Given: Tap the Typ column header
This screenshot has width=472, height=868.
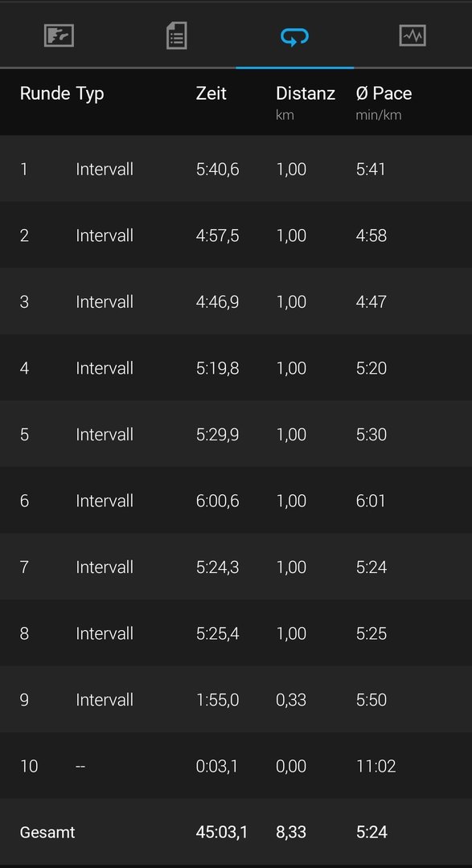Looking at the screenshot, I should tap(90, 94).
